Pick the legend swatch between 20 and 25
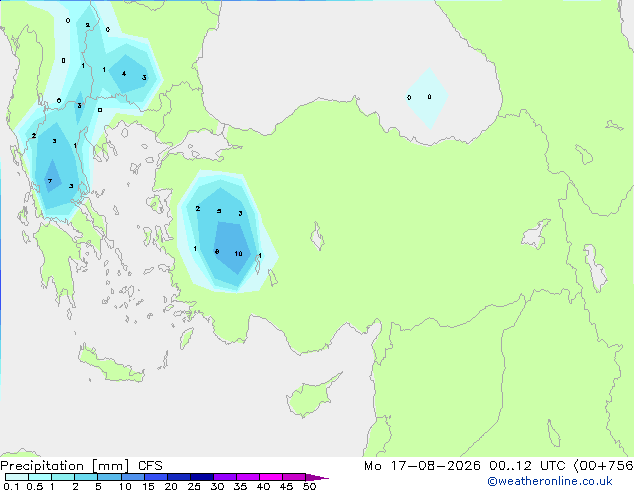 (x=179, y=477)
